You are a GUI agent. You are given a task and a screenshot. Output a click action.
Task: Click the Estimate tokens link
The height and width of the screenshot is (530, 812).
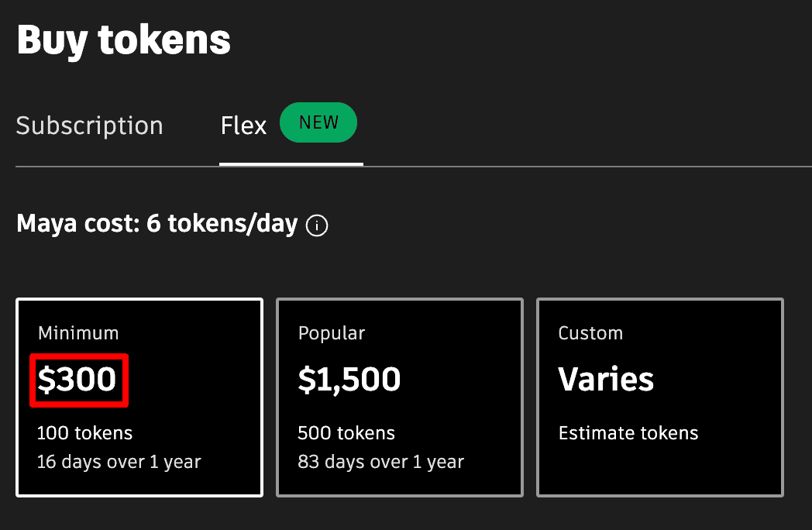coord(628,433)
